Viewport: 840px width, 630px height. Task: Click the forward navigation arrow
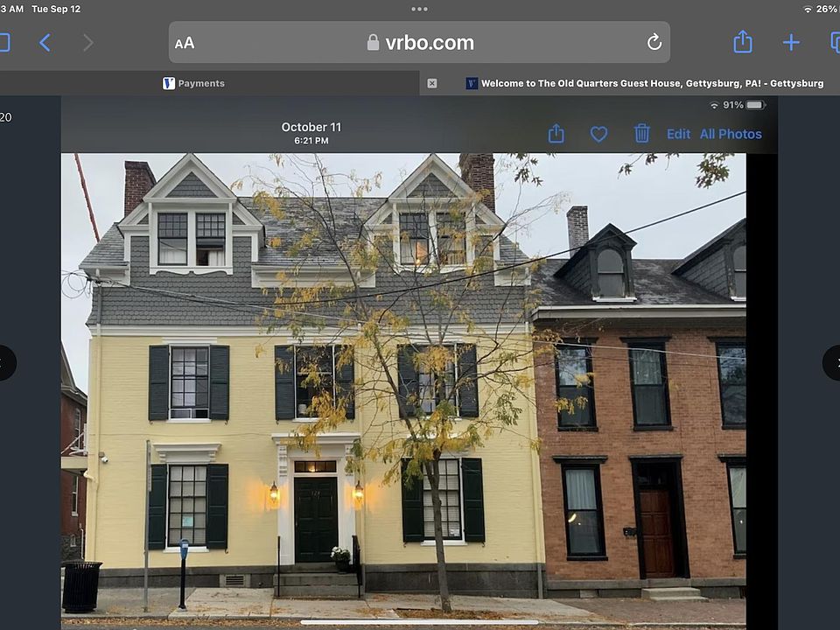tap(88, 42)
